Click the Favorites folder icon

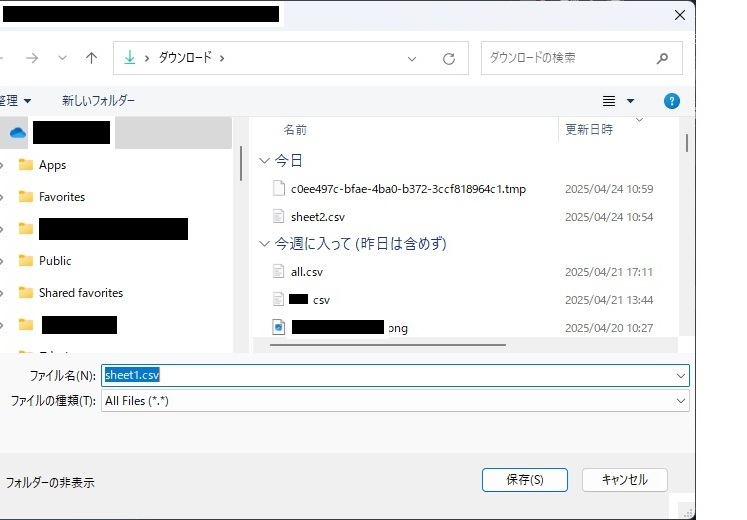[x=25, y=197]
